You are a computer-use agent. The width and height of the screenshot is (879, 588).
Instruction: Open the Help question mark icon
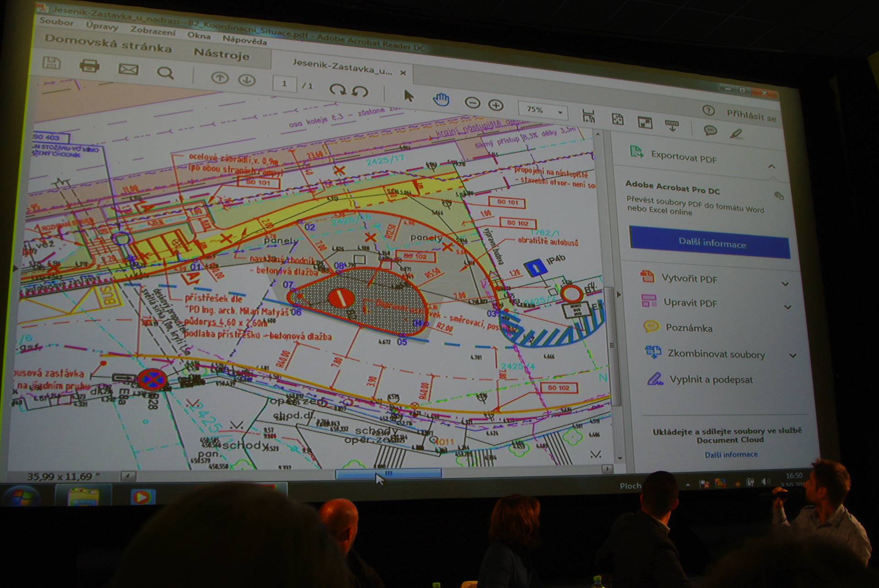(708, 110)
